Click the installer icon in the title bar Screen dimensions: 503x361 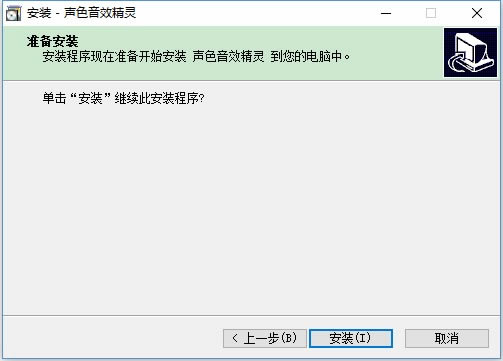point(13,13)
